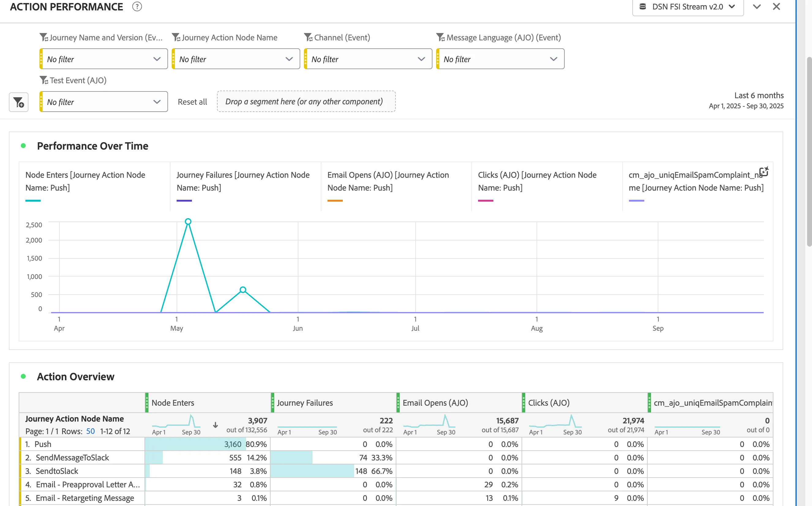Open the DSN FSI Stream v2.0 data view dropdown

(x=687, y=7)
